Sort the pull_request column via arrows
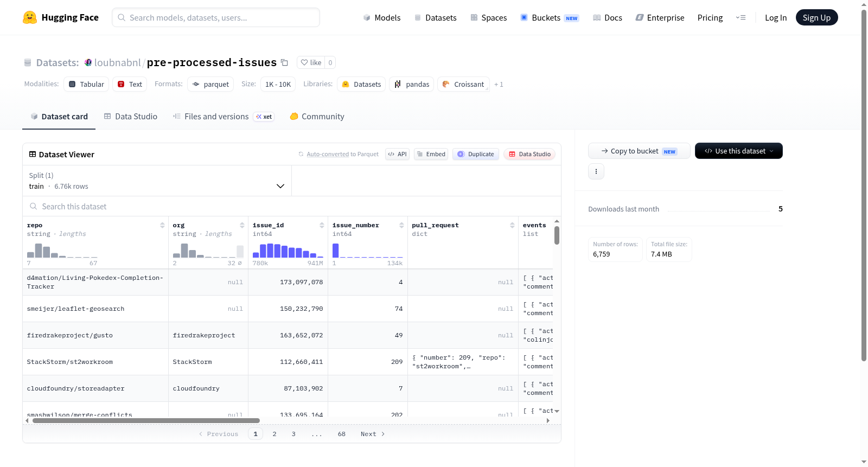The image size is (868, 467). tap(512, 225)
